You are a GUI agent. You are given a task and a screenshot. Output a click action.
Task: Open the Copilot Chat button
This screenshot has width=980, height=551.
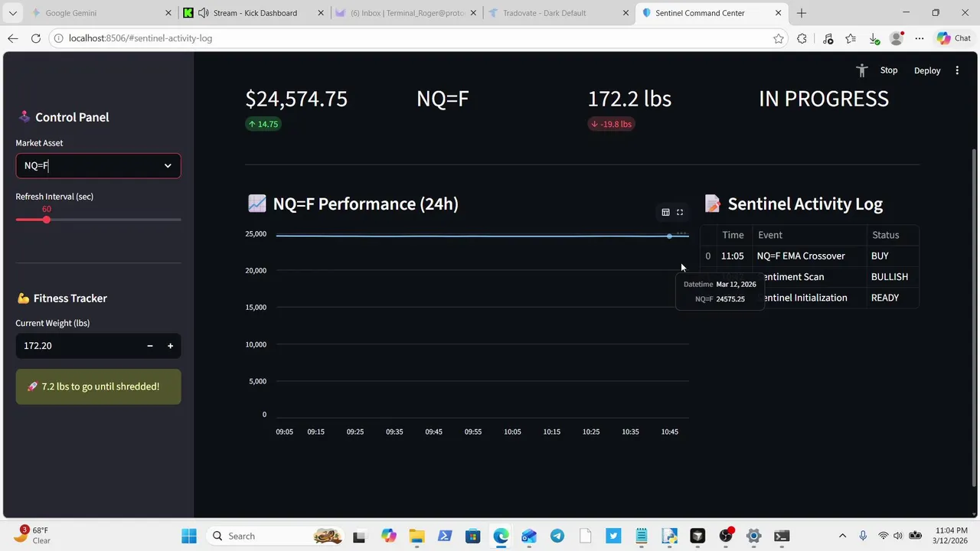tap(953, 38)
